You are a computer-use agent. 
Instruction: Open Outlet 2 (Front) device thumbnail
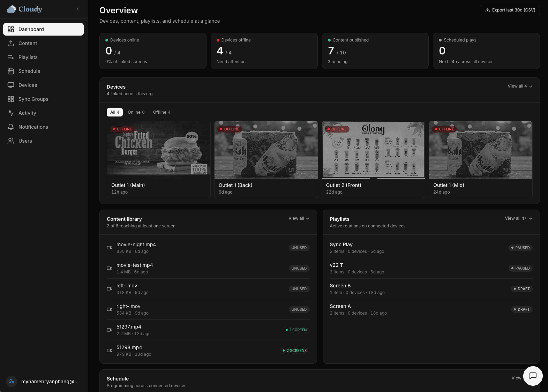[x=373, y=150]
